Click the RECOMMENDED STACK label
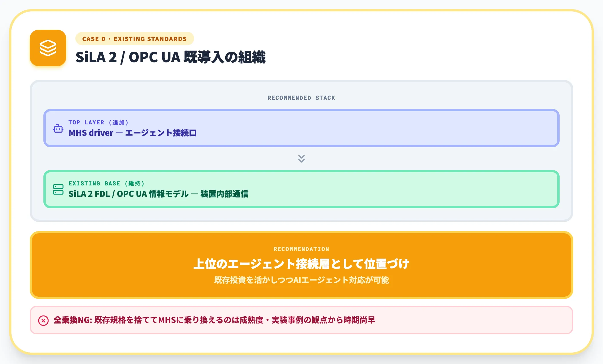603x364 pixels. 301,98
